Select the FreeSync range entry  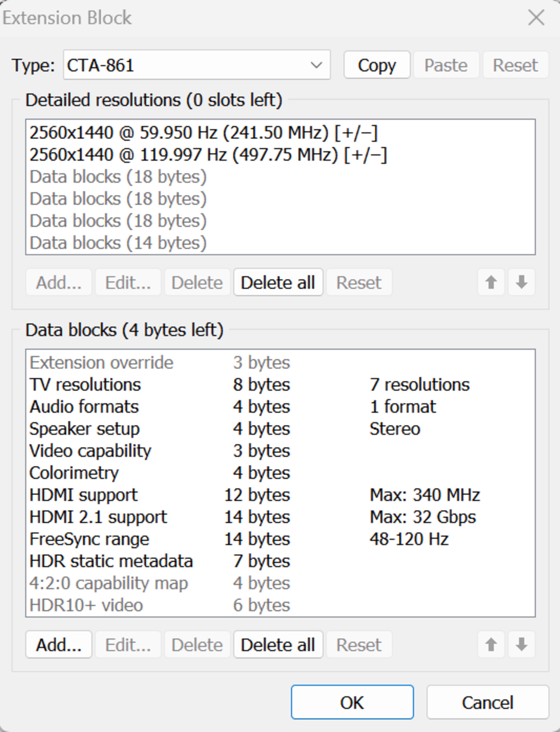point(89,539)
